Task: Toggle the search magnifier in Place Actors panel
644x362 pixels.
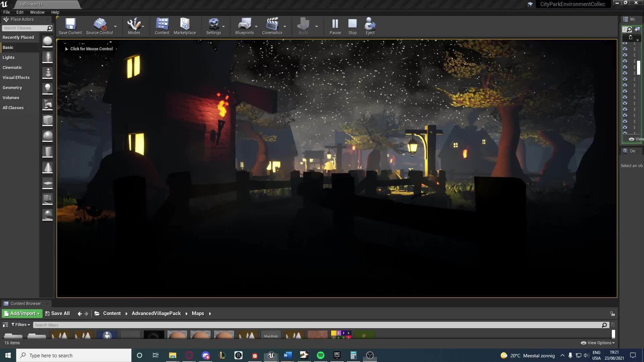Action: point(49,28)
